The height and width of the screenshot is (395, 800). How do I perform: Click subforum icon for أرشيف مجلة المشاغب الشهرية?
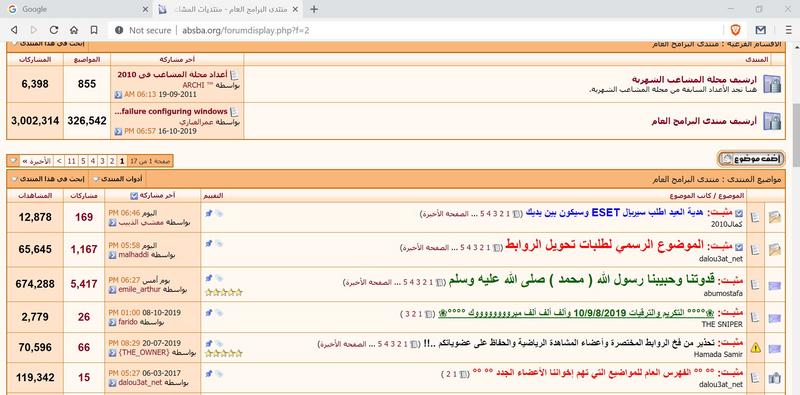771,84
